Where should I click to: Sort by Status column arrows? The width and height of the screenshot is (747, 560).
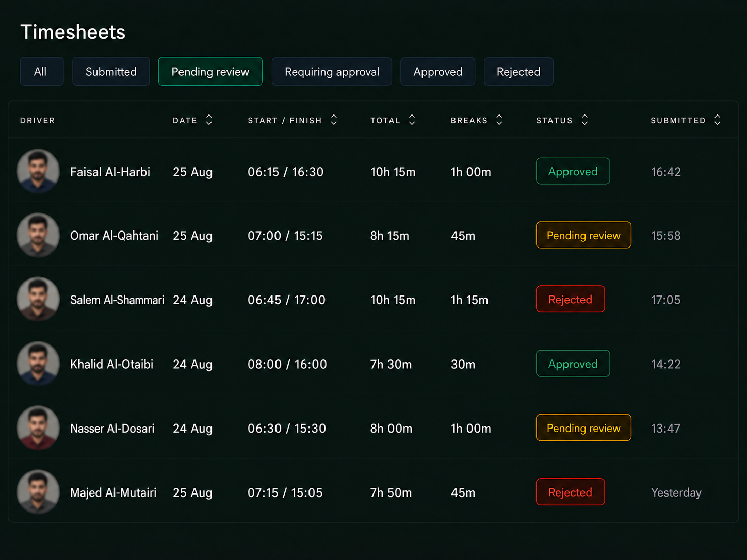click(584, 120)
